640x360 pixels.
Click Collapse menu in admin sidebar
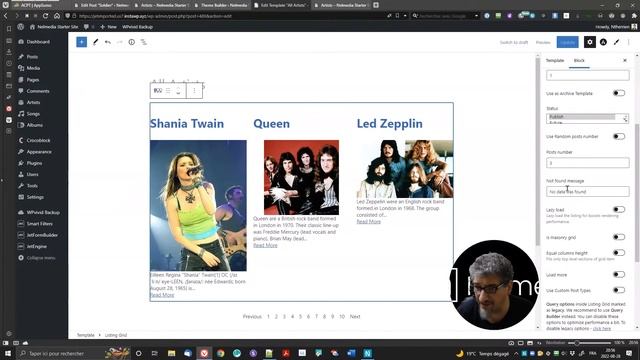coord(41,258)
